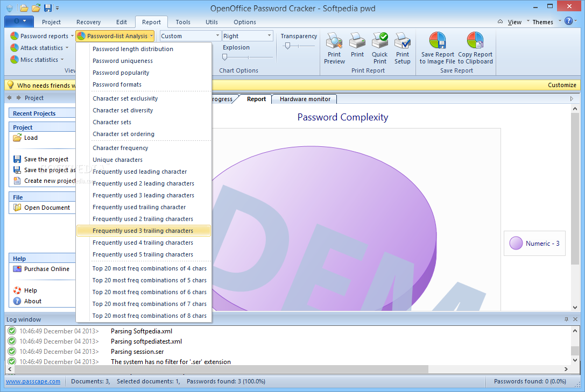Click the Print Preview icon
Image resolution: width=585 pixels, height=392 pixels.
(334, 41)
